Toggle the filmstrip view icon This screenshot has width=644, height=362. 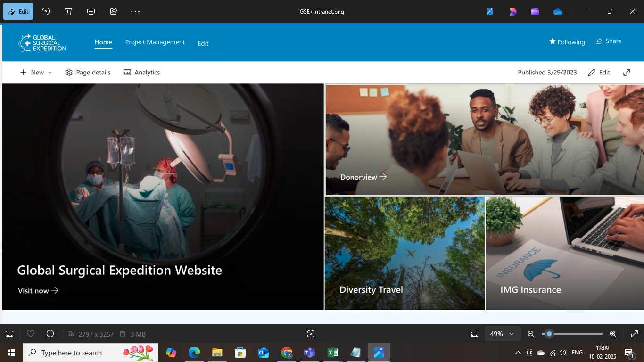pyautogui.click(x=9, y=334)
